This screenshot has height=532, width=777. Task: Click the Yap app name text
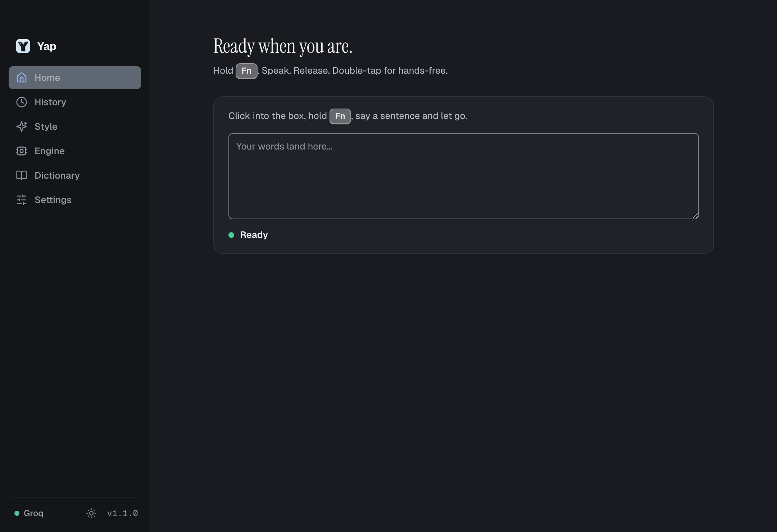(47, 46)
